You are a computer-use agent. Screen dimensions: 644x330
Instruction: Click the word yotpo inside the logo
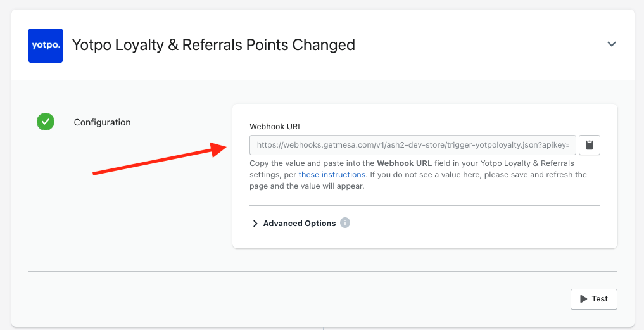pos(46,45)
